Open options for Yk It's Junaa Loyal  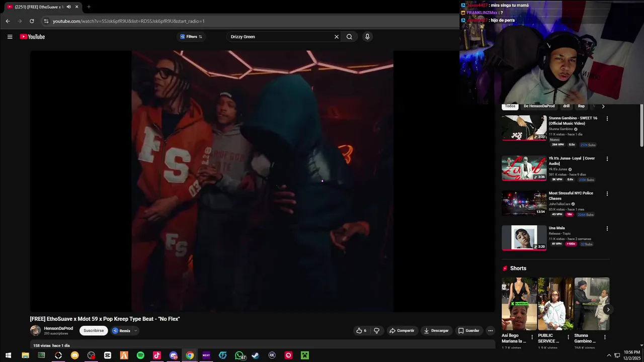click(x=607, y=159)
